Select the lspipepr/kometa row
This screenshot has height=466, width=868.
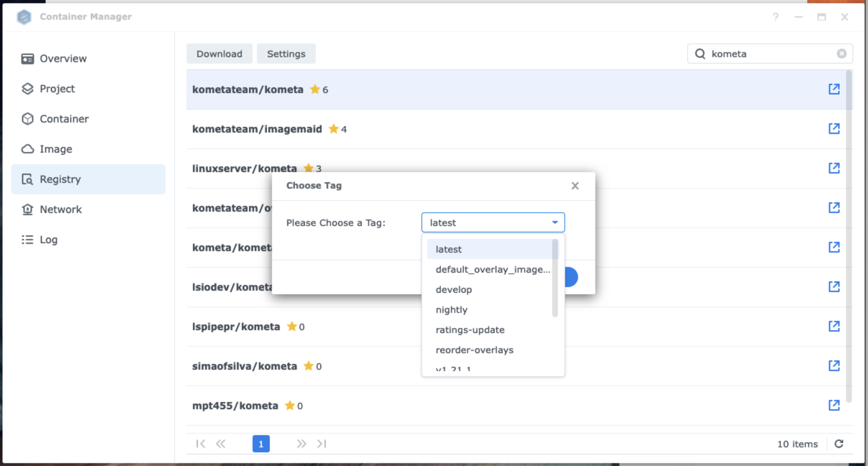coord(520,327)
